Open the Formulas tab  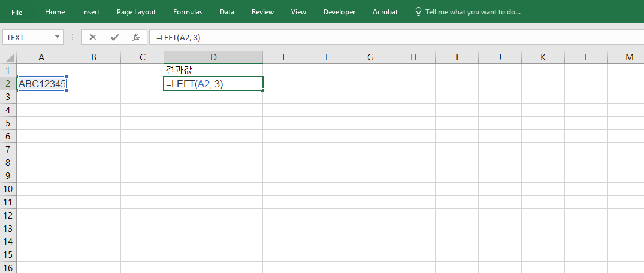188,12
